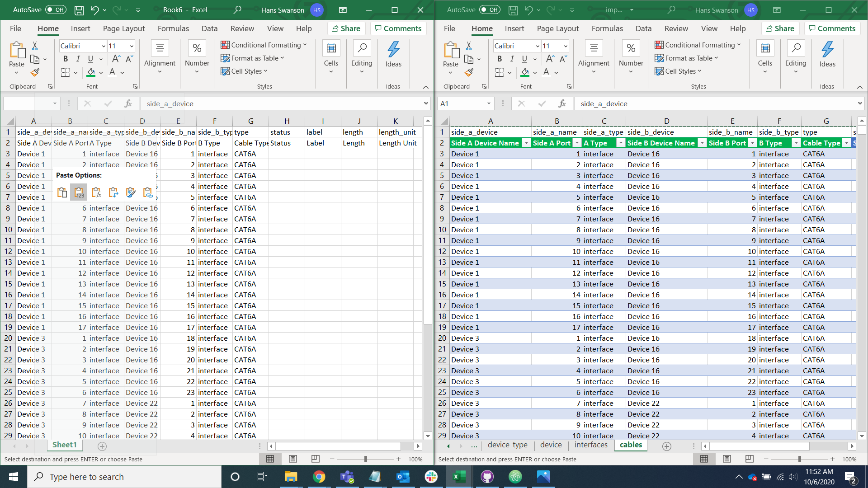Switch to Page Layout view in Book6 status bar

[x=292, y=459]
